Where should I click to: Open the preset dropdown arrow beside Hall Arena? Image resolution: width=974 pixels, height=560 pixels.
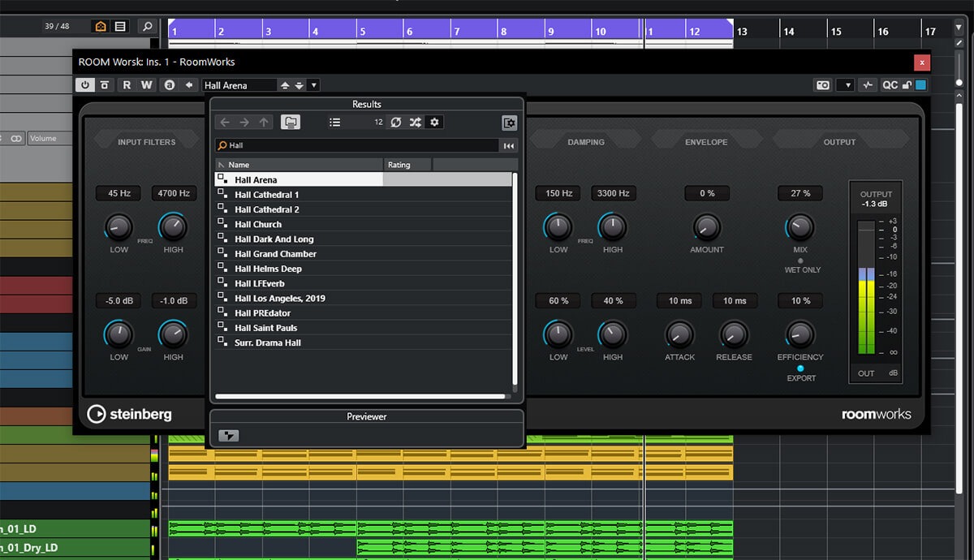[314, 85]
